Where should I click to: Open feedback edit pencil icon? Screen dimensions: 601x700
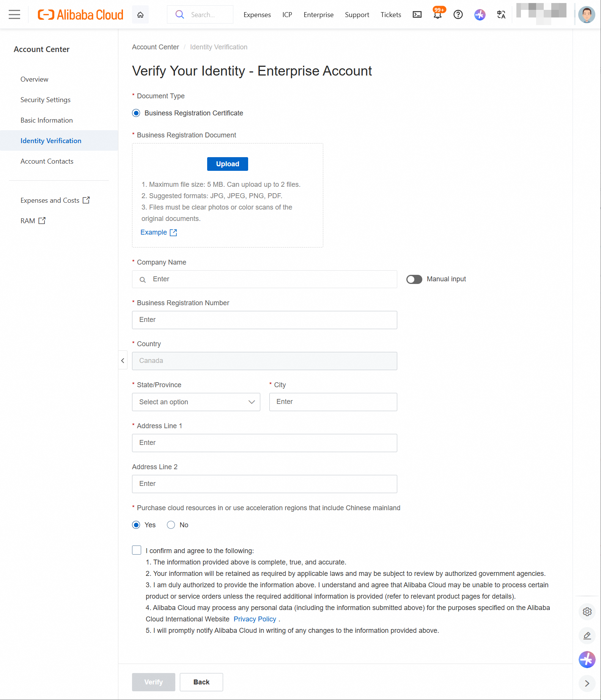tap(587, 635)
